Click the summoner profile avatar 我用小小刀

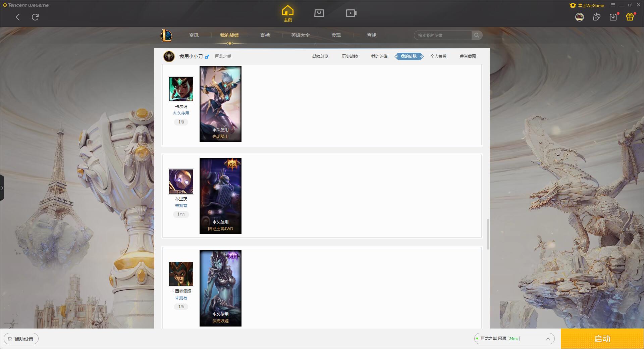(169, 56)
